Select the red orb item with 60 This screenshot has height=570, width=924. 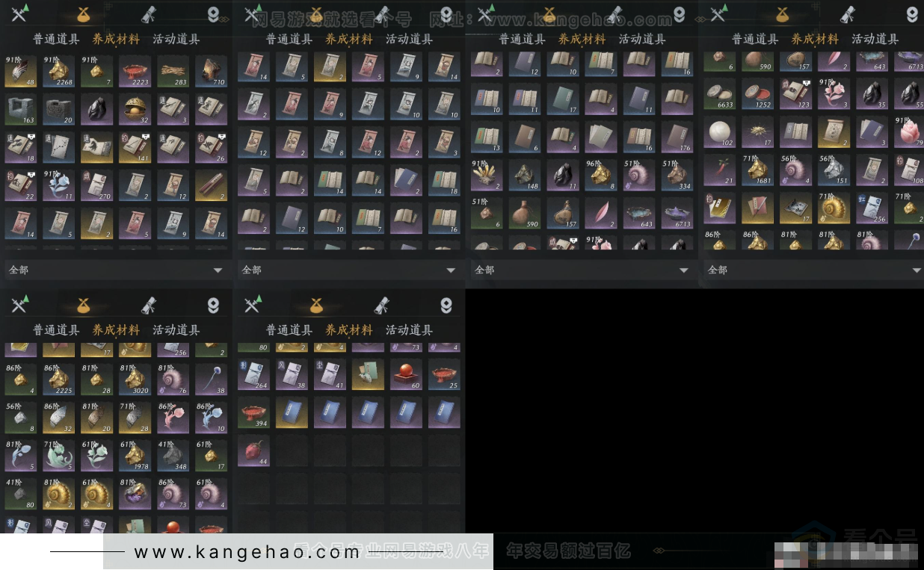tap(406, 374)
